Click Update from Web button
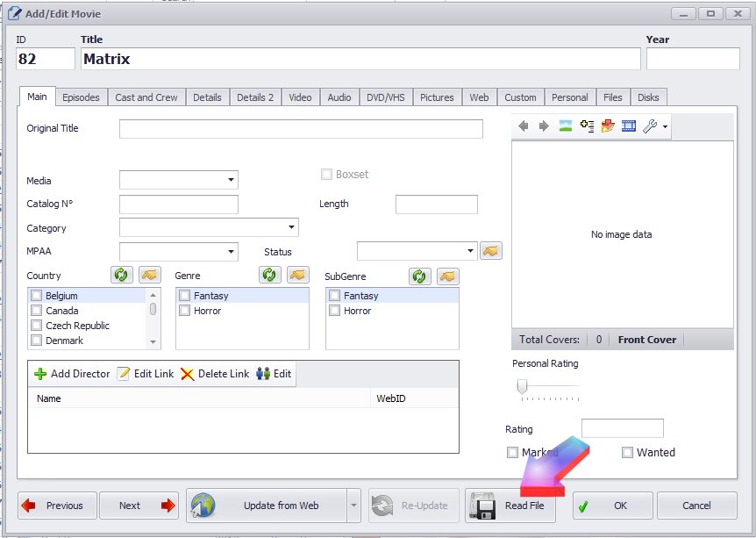 [266, 506]
